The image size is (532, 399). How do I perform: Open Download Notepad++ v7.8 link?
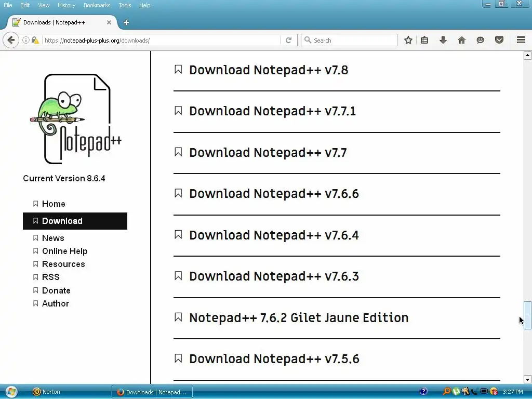269,70
